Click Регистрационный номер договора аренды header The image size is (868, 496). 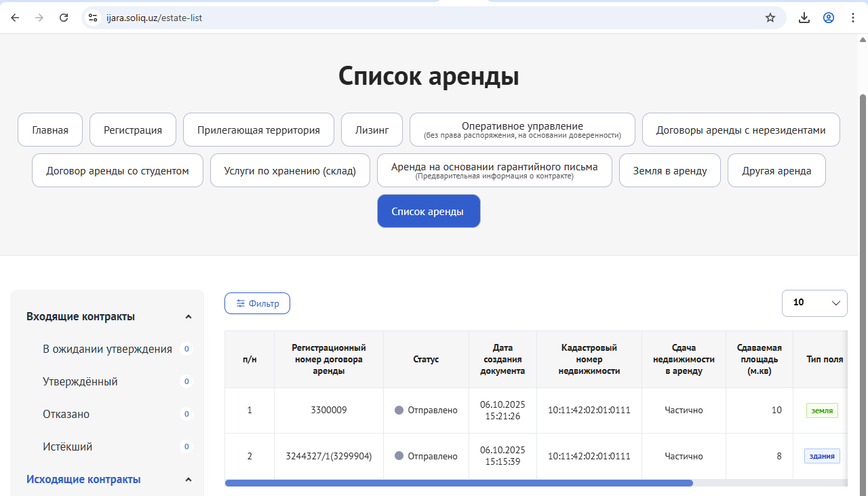click(x=329, y=359)
